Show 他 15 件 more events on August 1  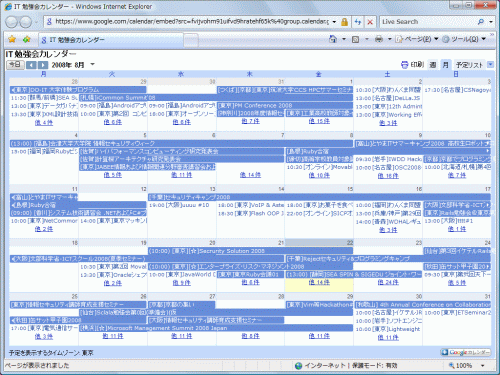(319, 121)
